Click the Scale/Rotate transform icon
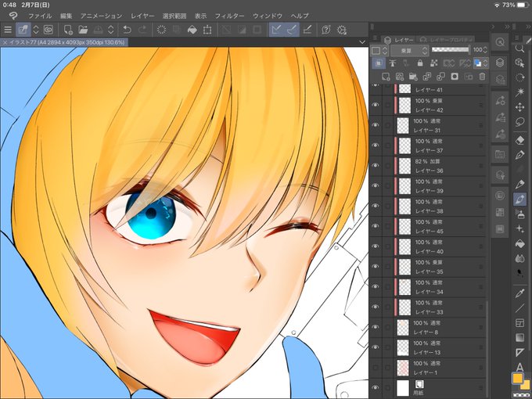Viewport: 532px width, 399px height. point(207,30)
